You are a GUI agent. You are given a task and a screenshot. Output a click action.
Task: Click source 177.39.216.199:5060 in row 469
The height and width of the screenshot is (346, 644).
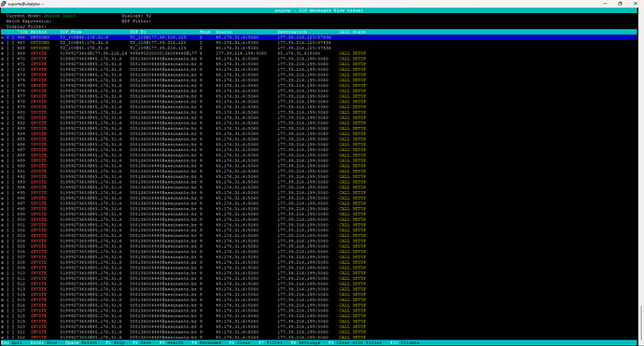241,53
